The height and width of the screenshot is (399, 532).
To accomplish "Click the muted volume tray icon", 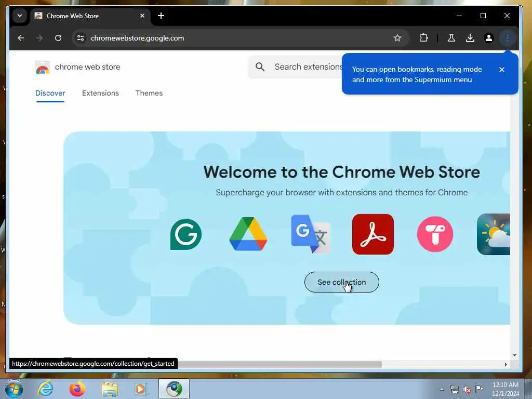I will pos(467,390).
